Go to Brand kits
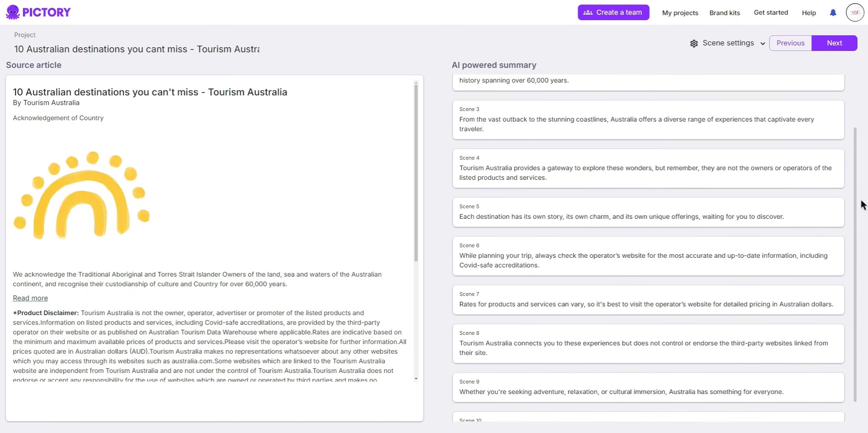 coord(724,13)
